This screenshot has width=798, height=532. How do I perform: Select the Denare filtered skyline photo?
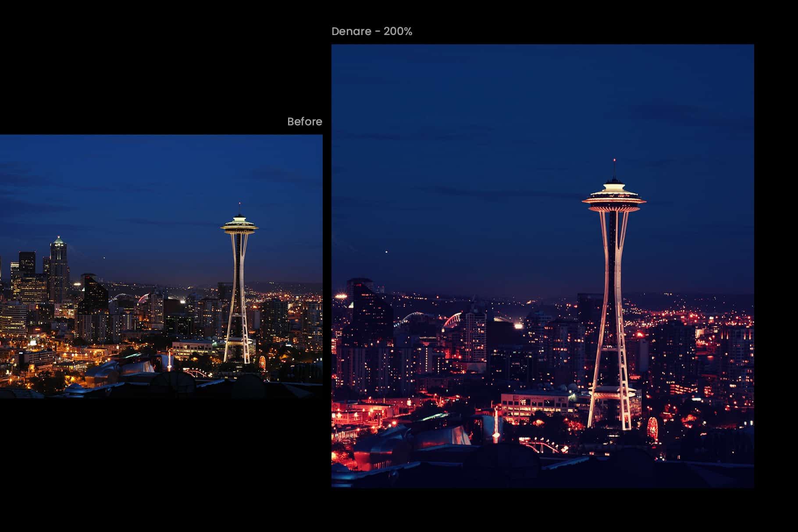pos(543,266)
